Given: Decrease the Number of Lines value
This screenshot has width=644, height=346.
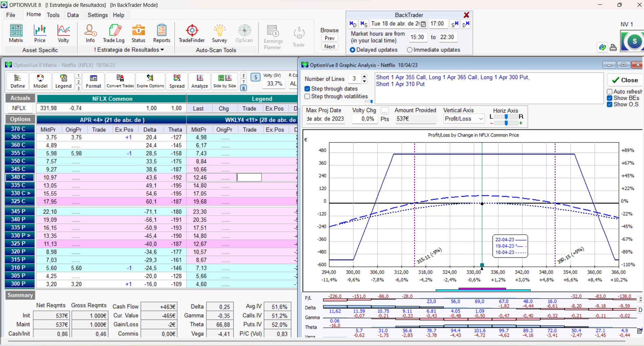Looking at the screenshot, I should (x=365, y=81).
